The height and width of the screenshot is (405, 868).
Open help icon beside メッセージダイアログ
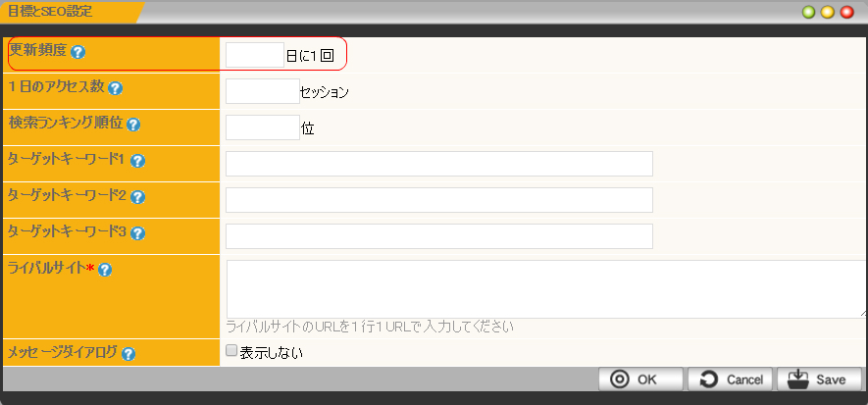point(128,354)
